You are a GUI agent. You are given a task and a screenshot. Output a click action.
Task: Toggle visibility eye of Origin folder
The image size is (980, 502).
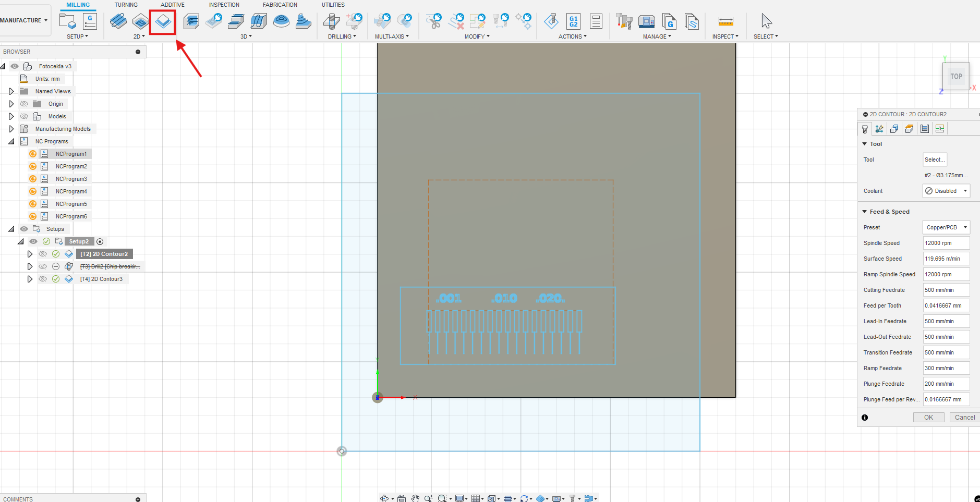tap(24, 104)
